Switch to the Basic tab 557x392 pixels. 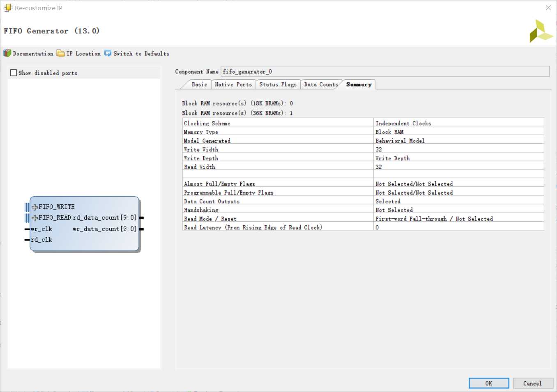pyautogui.click(x=199, y=85)
